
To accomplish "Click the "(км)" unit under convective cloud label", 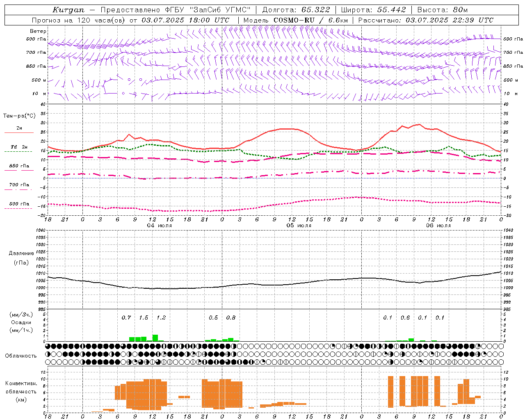I will [x=21, y=399].
